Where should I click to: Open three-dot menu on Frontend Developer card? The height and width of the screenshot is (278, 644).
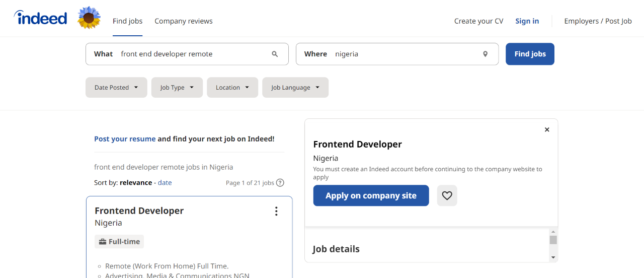click(x=276, y=211)
